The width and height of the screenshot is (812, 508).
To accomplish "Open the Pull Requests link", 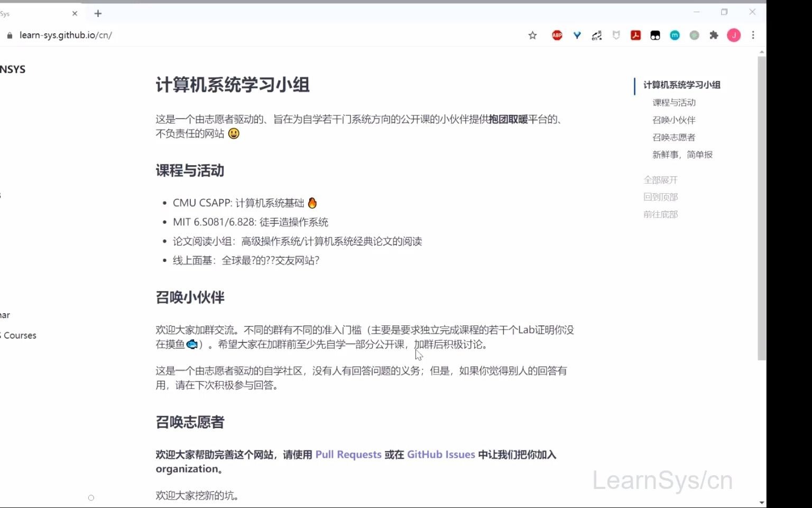I will (348, 455).
